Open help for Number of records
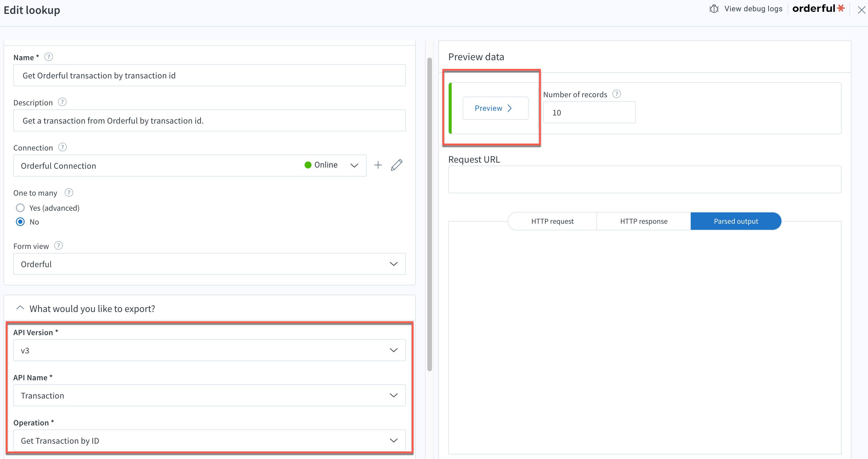 (x=616, y=94)
